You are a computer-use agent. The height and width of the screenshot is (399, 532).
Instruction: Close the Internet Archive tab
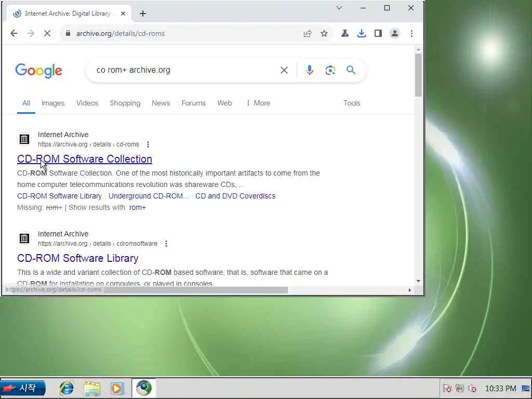[x=123, y=14]
